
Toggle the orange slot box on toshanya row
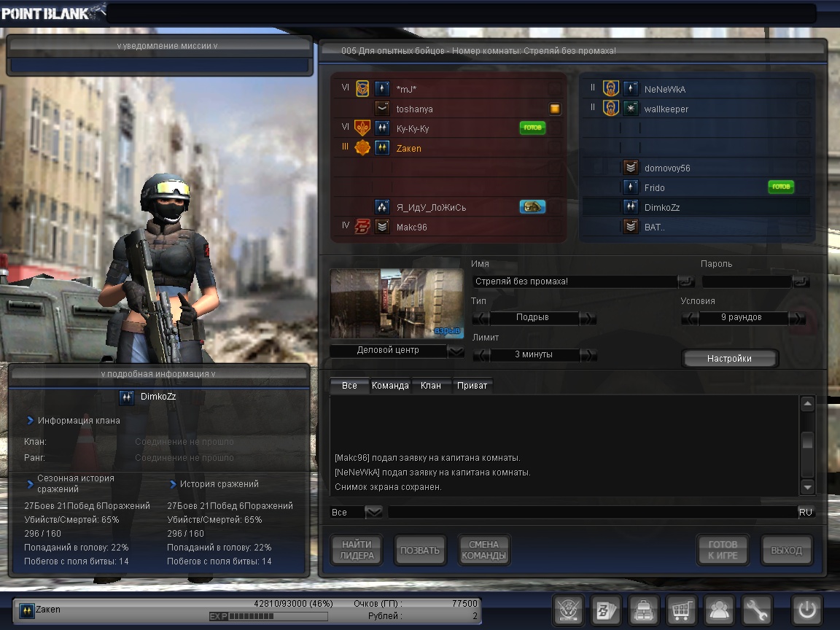(555, 109)
